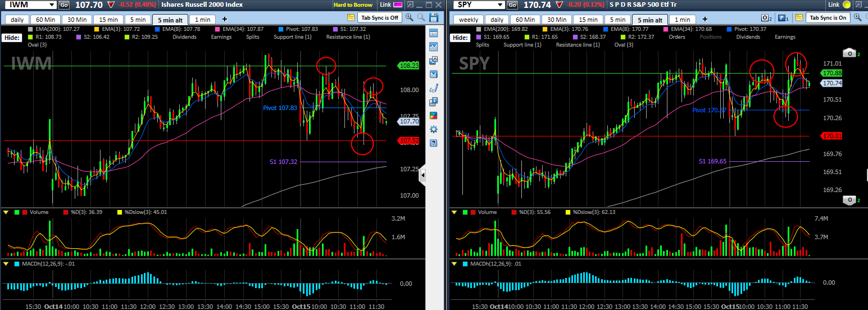Switch IWM chart to daily tab
The height and width of the screenshot is (310, 868).
click(x=17, y=19)
